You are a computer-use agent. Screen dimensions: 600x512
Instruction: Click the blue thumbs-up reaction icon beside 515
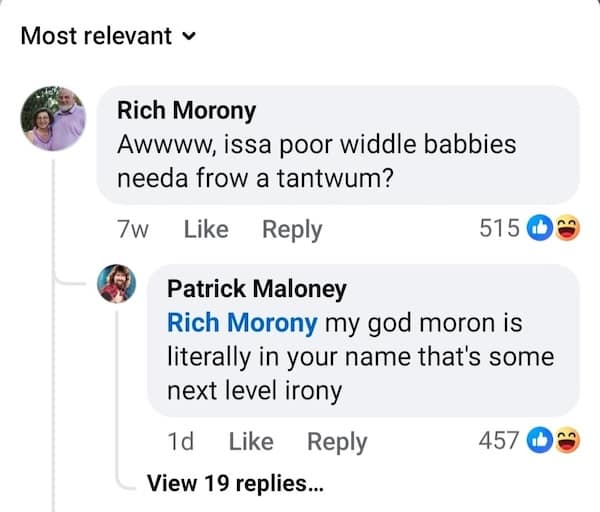[539, 229]
